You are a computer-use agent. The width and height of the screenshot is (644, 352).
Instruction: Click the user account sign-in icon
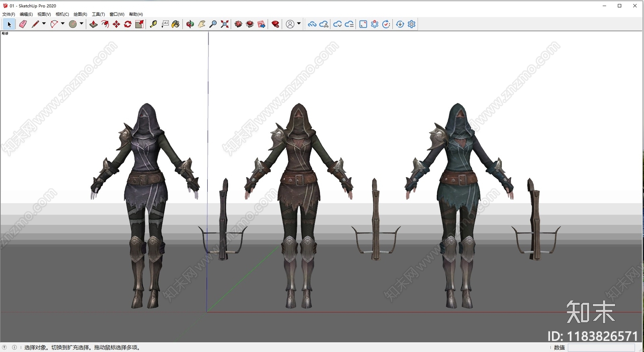click(290, 25)
